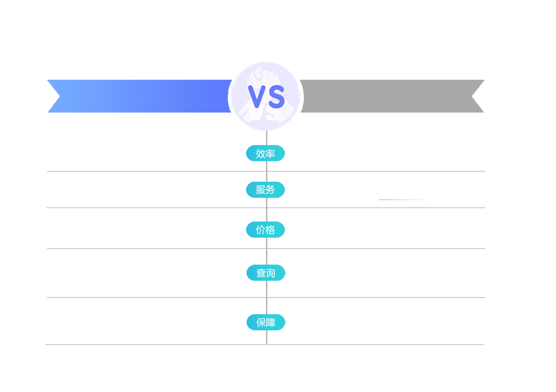Select the 保障 label pill

pos(266,322)
